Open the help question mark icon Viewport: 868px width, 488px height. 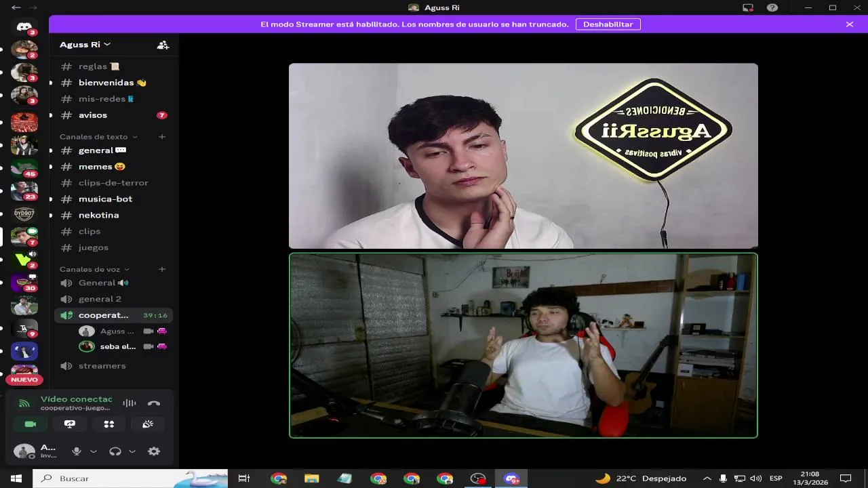pos(772,7)
